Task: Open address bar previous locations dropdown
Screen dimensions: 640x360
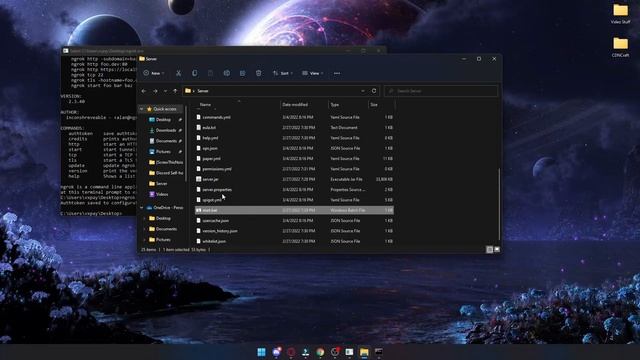Action: coord(363,91)
